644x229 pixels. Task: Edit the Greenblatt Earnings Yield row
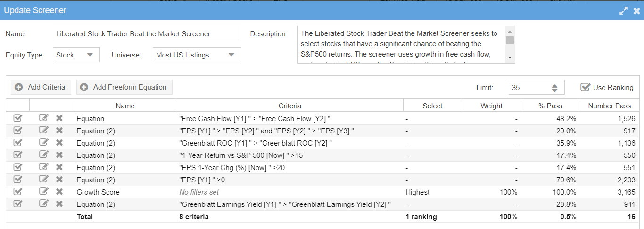pyautogui.click(x=44, y=204)
